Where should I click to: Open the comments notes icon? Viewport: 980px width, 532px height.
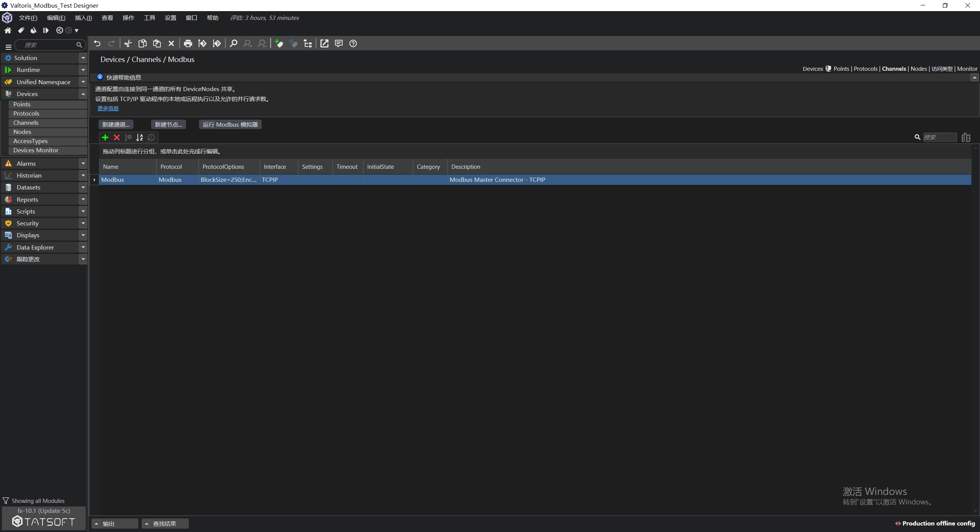click(x=339, y=44)
